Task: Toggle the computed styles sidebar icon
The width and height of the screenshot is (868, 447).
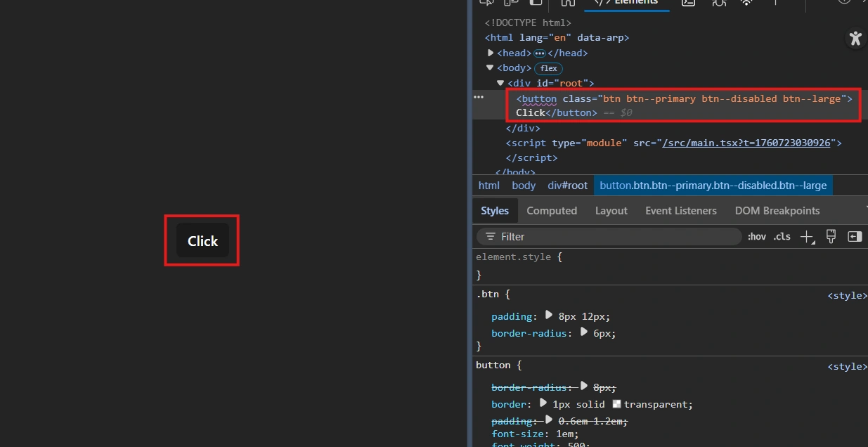Action: [855, 237]
